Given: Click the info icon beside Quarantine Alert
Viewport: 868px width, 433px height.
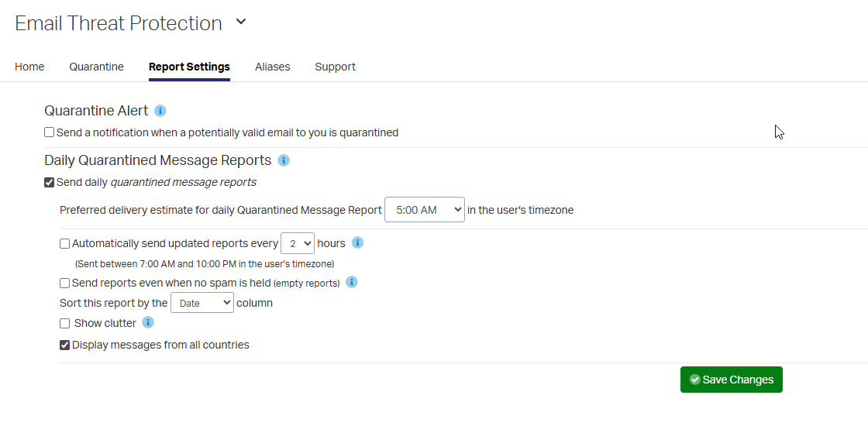Looking at the screenshot, I should pyautogui.click(x=160, y=111).
